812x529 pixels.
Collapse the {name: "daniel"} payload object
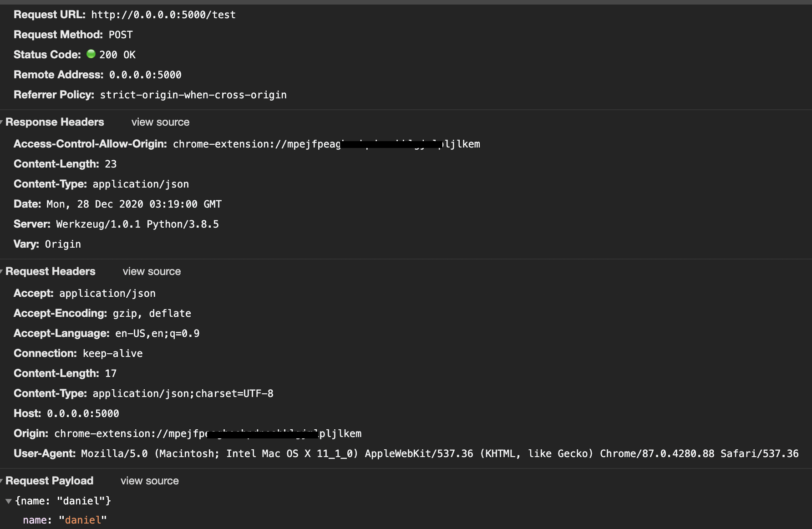pos(9,501)
